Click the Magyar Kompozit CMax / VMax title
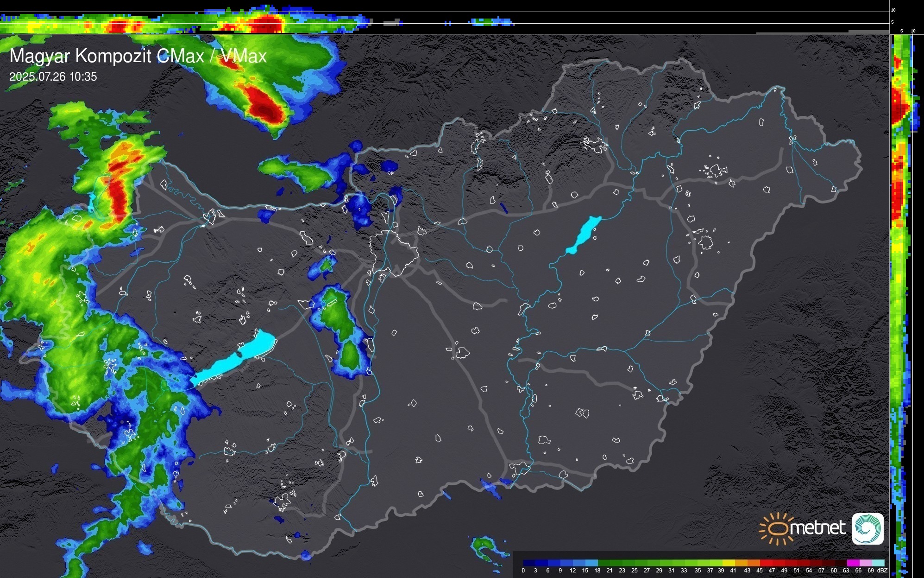Screen dimensions: 924x578 (138, 56)
